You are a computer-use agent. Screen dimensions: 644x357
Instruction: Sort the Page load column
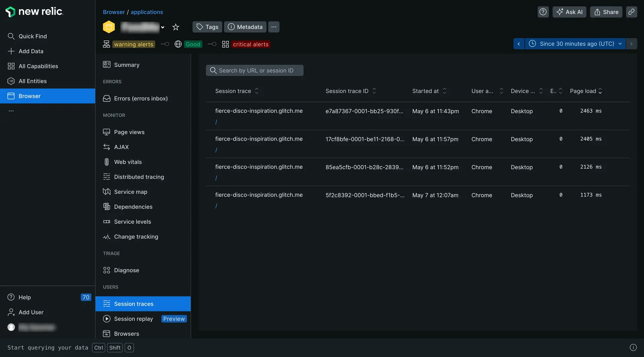pos(600,91)
